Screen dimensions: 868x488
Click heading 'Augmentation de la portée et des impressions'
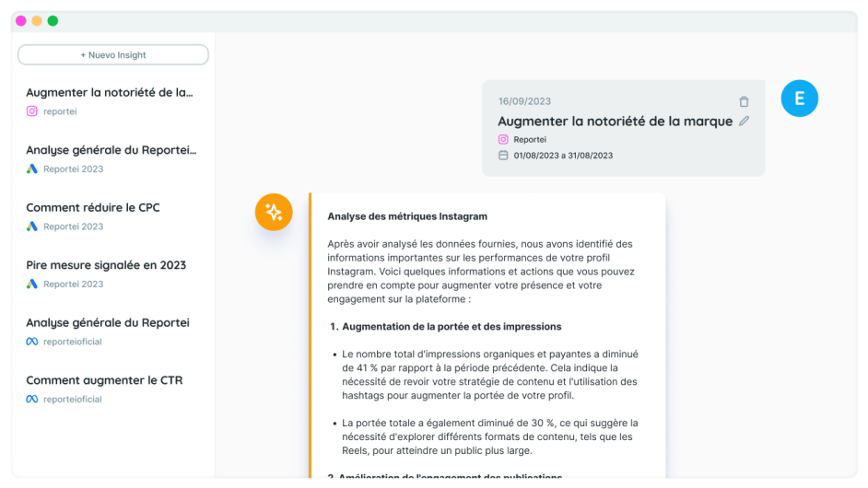point(452,327)
